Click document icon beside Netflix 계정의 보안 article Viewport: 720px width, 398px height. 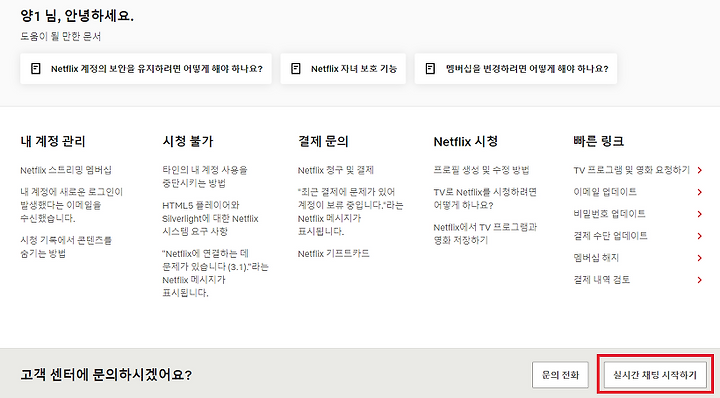pyautogui.click(x=36, y=69)
